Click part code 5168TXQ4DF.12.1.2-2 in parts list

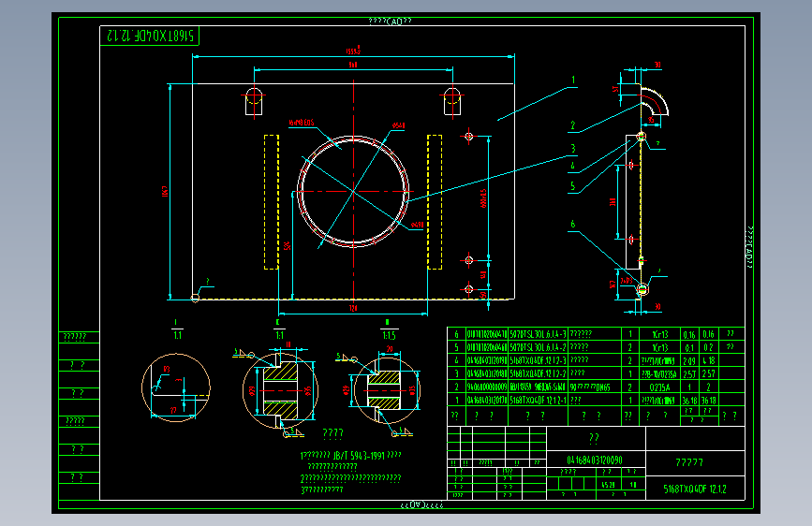pyautogui.click(x=539, y=373)
